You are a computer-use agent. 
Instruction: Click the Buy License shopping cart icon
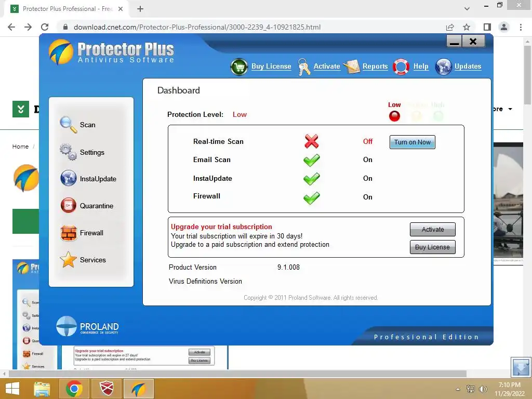[239, 67]
